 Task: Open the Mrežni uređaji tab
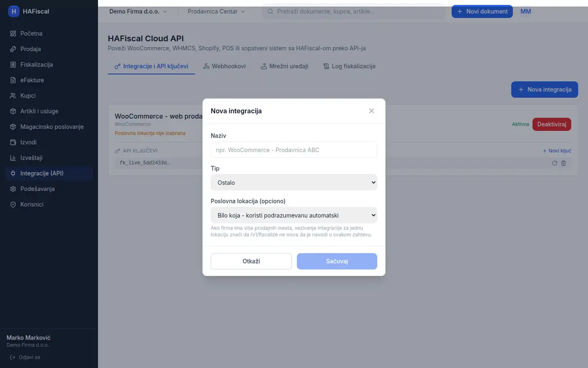(x=285, y=66)
